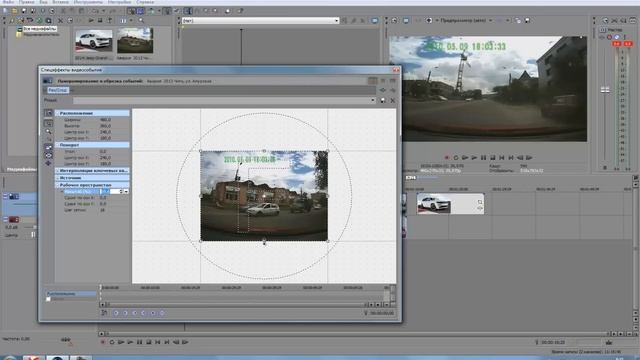
Task: Open the Вид menu
Action: click(x=43, y=2)
